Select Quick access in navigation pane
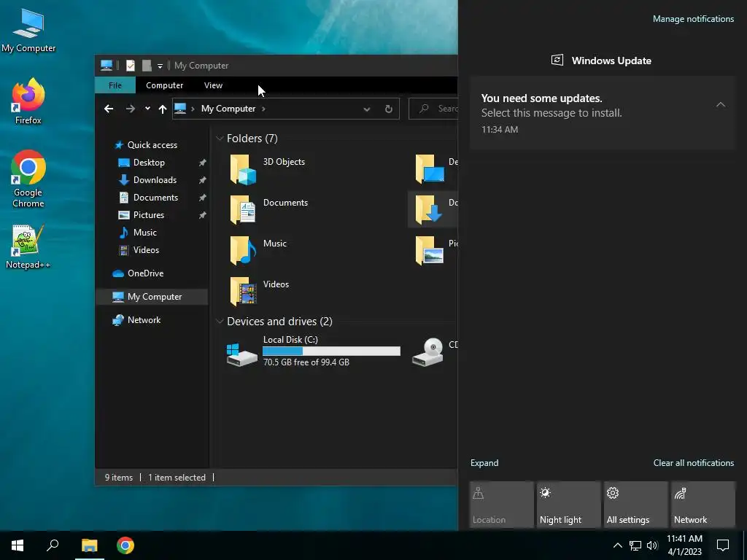The width and height of the screenshot is (747, 560). pos(146,145)
